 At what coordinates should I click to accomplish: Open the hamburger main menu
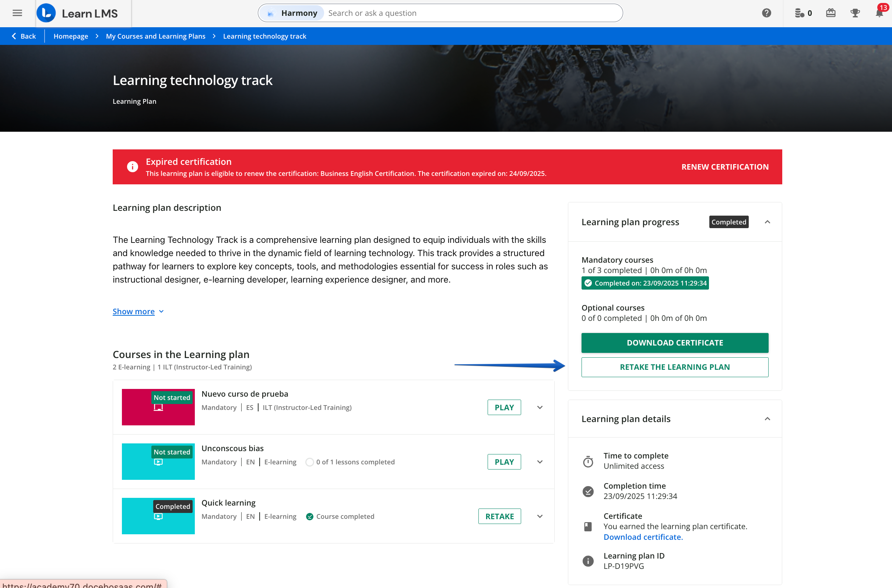(x=17, y=13)
